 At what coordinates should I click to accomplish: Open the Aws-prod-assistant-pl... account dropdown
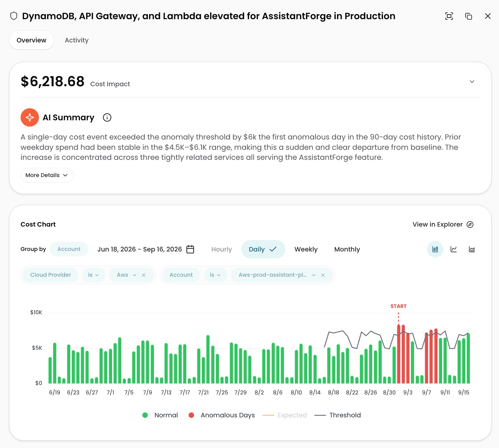tap(277, 275)
